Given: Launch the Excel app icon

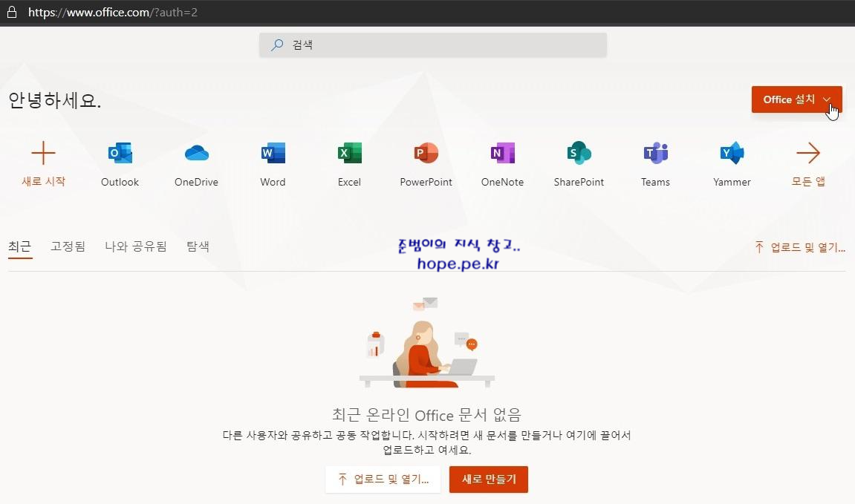Looking at the screenshot, I should click(x=350, y=153).
